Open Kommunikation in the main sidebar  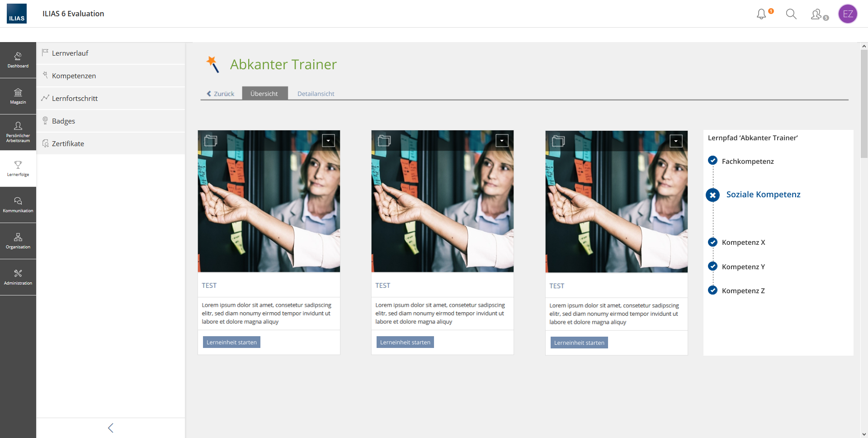(18, 205)
